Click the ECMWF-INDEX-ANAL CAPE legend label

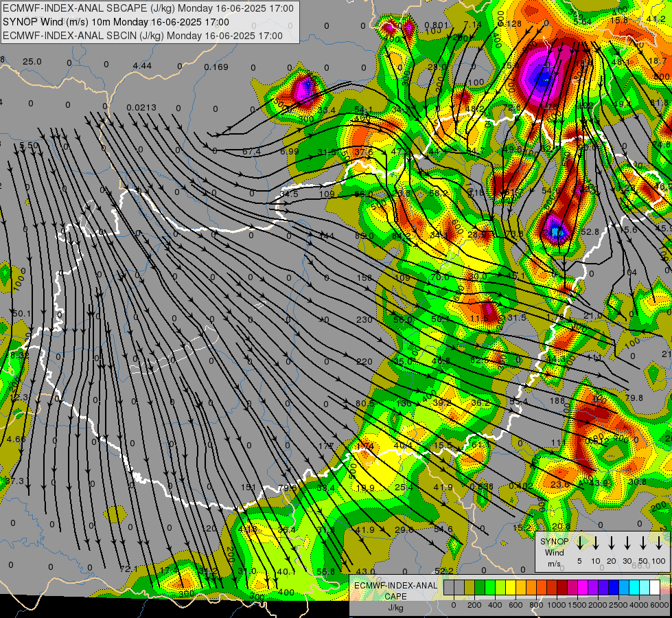pyautogui.click(x=395, y=591)
